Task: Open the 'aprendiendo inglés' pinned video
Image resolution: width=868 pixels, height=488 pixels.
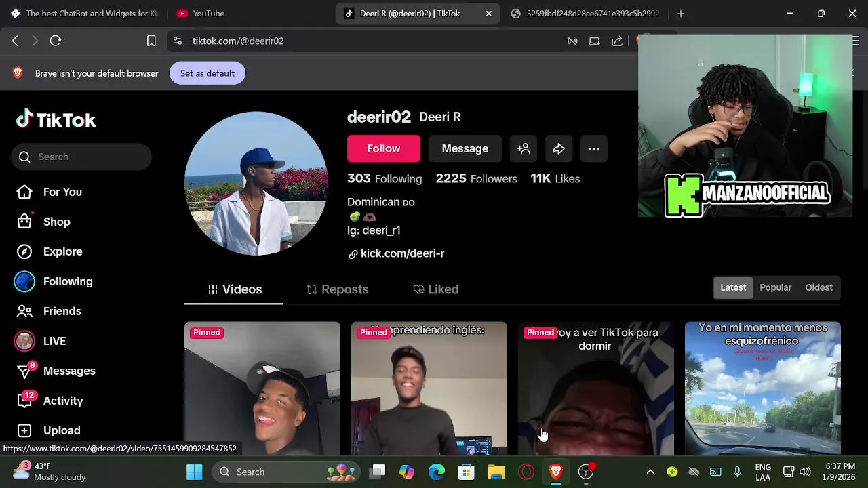Action: [429, 388]
